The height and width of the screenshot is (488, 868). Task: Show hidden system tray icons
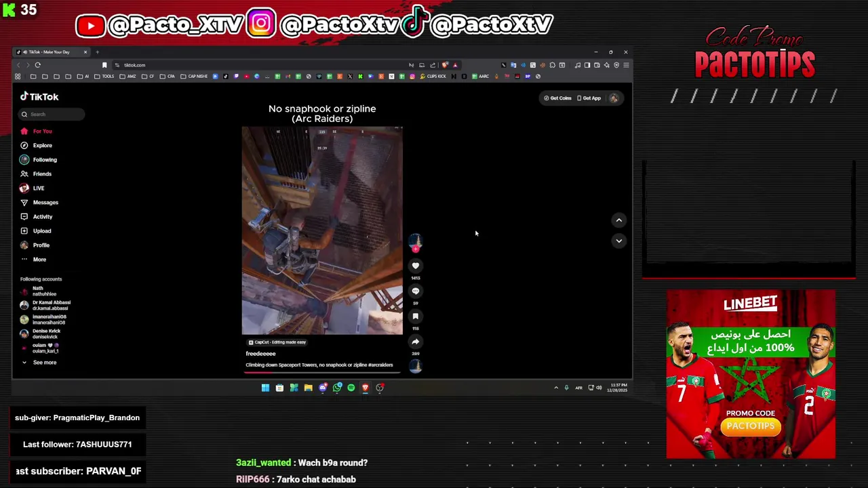point(556,388)
